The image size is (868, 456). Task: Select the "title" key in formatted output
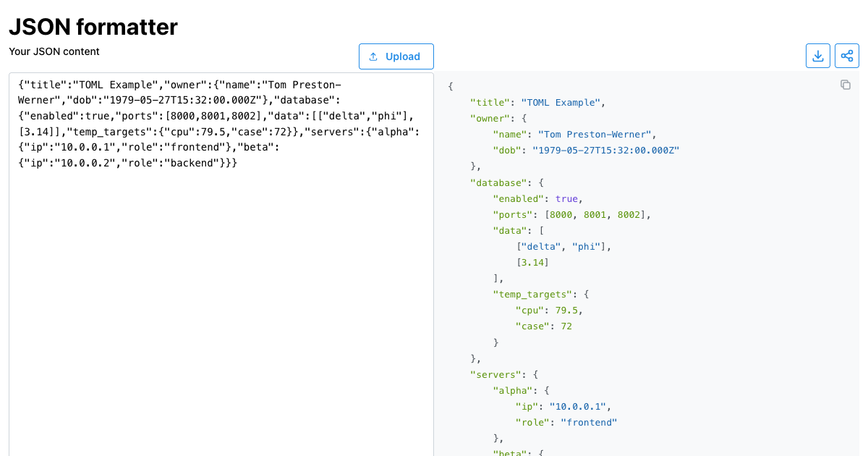pyautogui.click(x=488, y=102)
